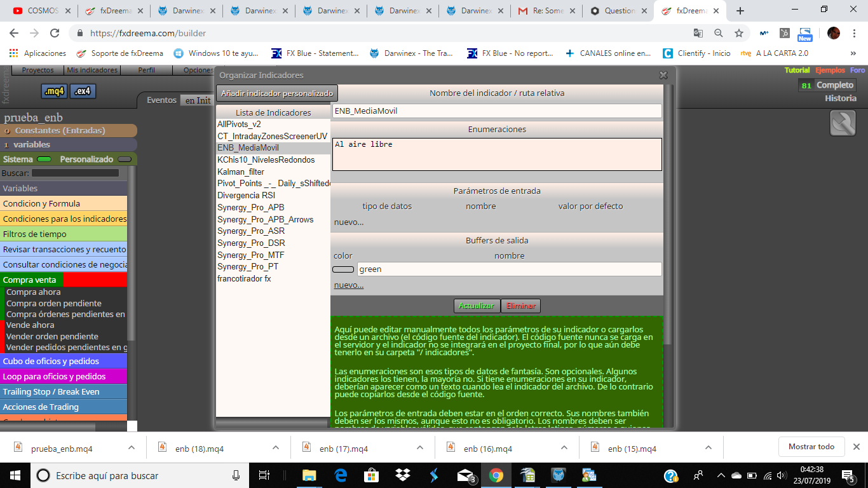This screenshot has width=868, height=488.
Task: Open the Foro link
Action: pyautogui.click(x=857, y=71)
